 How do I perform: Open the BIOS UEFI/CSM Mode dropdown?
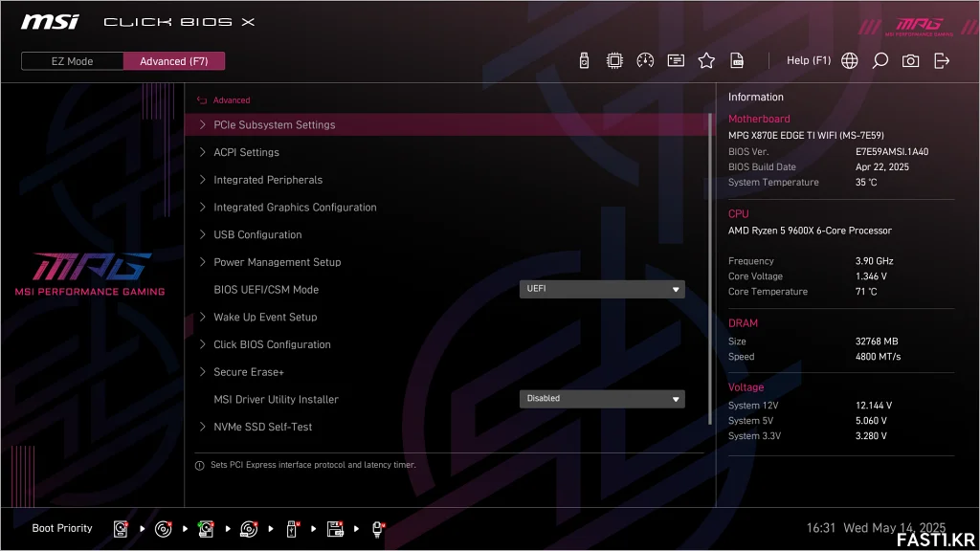coord(602,289)
